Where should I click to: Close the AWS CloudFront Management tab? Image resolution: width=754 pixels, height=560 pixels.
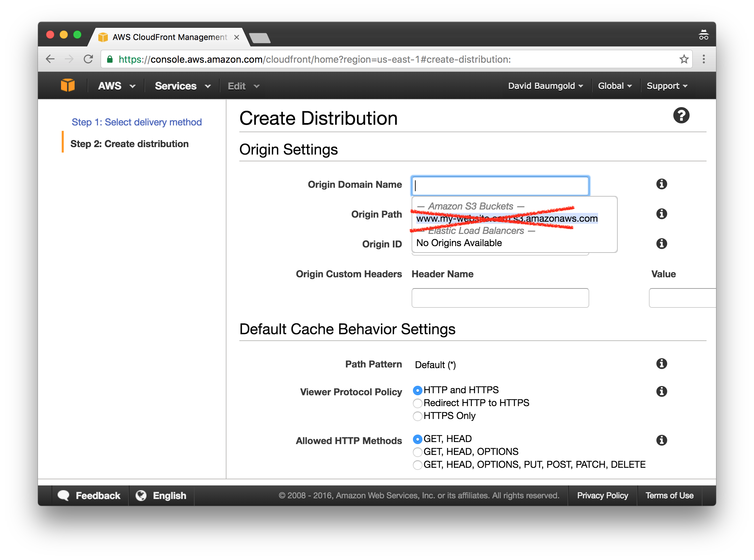click(237, 37)
